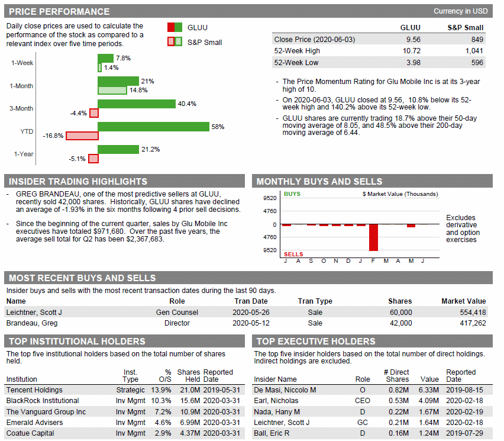
Task: Select the green GLUU YTD bar at 58%
Action: click(x=153, y=127)
